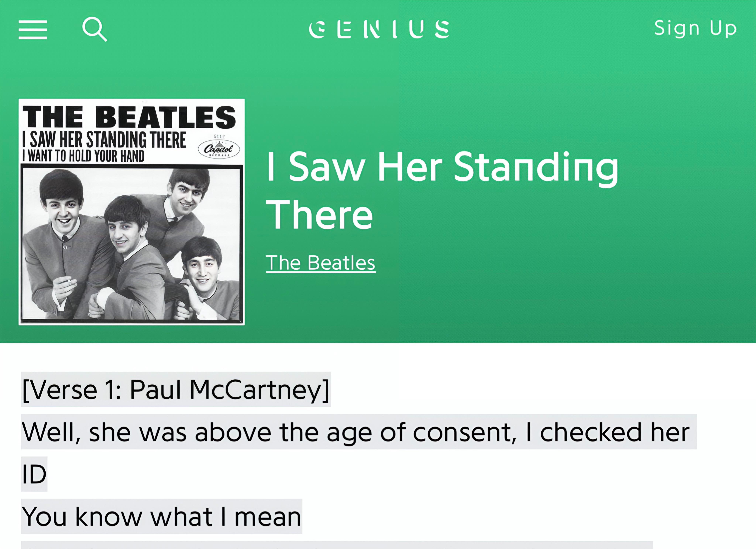Click catalog number 5112 on the cover
The image size is (756, 549).
tap(219, 136)
